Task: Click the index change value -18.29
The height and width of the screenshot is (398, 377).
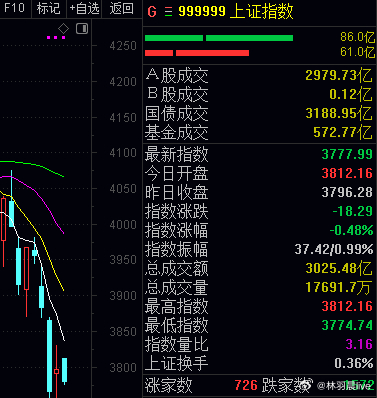Action: coord(353,211)
